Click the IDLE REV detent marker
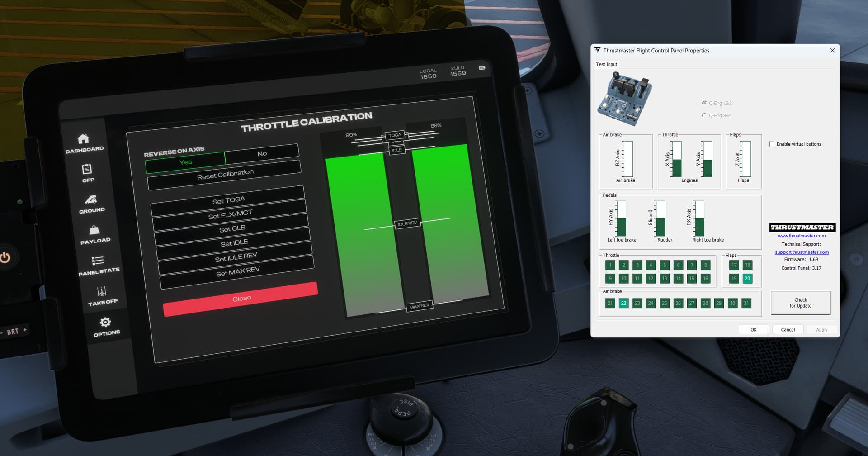 click(x=407, y=223)
